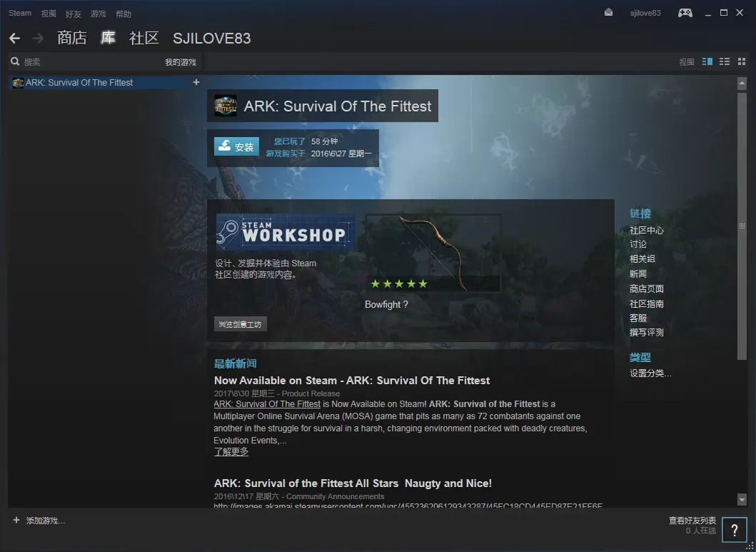The height and width of the screenshot is (552, 756).
Task: Open the 帮助 menu
Action: tap(124, 14)
